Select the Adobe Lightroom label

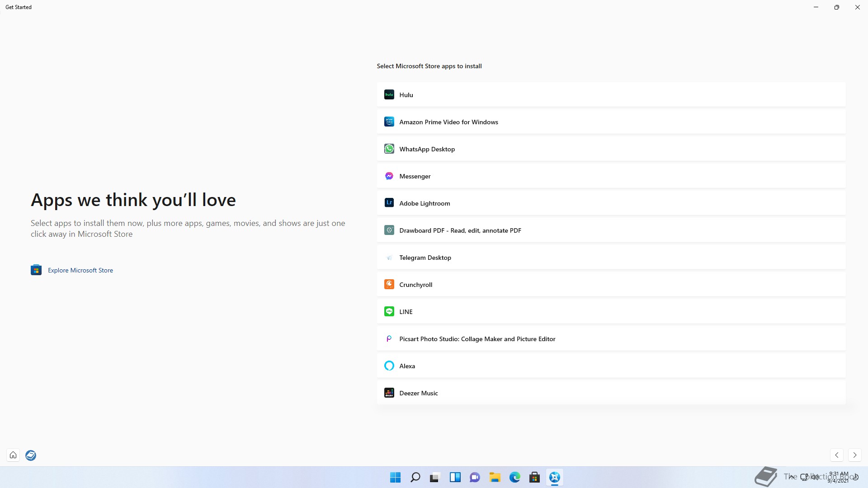[x=425, y=203]
